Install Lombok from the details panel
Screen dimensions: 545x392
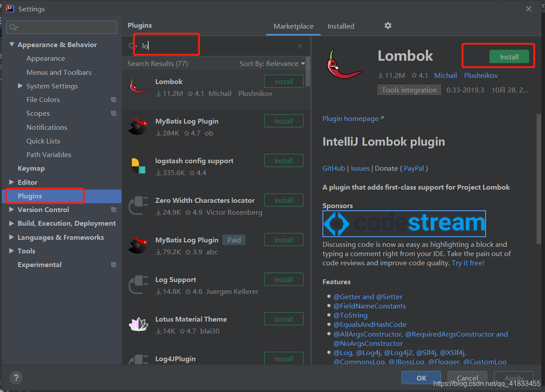point(509,57)
